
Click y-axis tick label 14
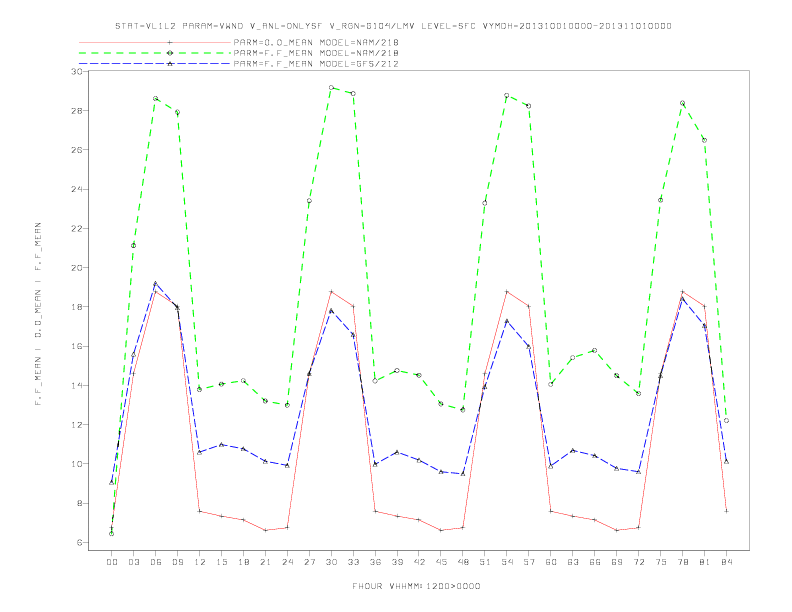(77, 385)
